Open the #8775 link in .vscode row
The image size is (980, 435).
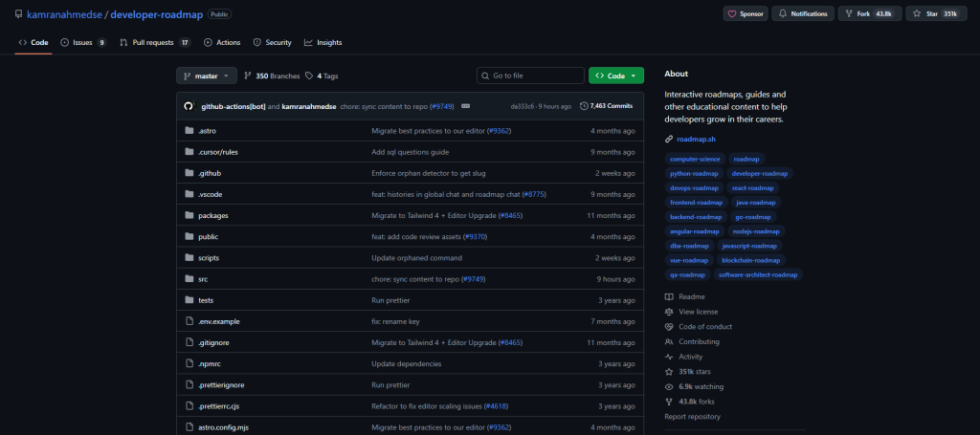click(534, 195)
